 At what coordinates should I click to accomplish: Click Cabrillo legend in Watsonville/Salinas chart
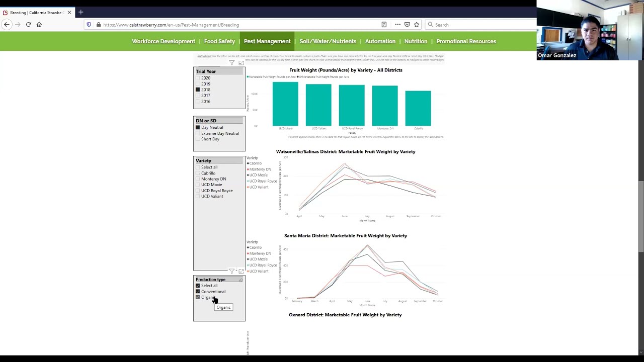click(x=254, y=163)
